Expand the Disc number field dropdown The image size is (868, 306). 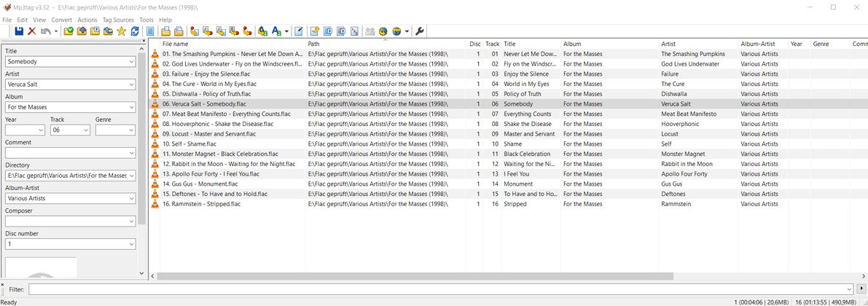131,244
